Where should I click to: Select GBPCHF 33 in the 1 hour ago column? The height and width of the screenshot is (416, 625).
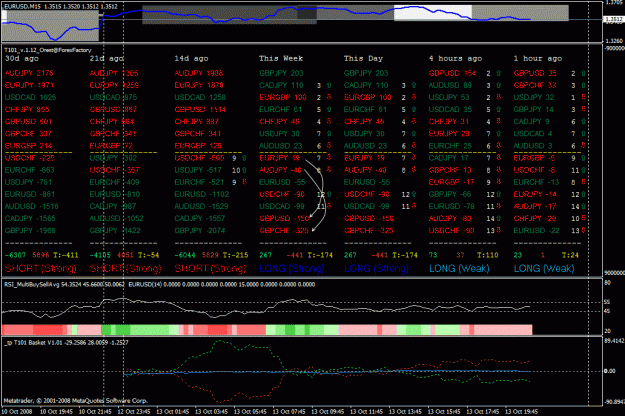[535, 85]
